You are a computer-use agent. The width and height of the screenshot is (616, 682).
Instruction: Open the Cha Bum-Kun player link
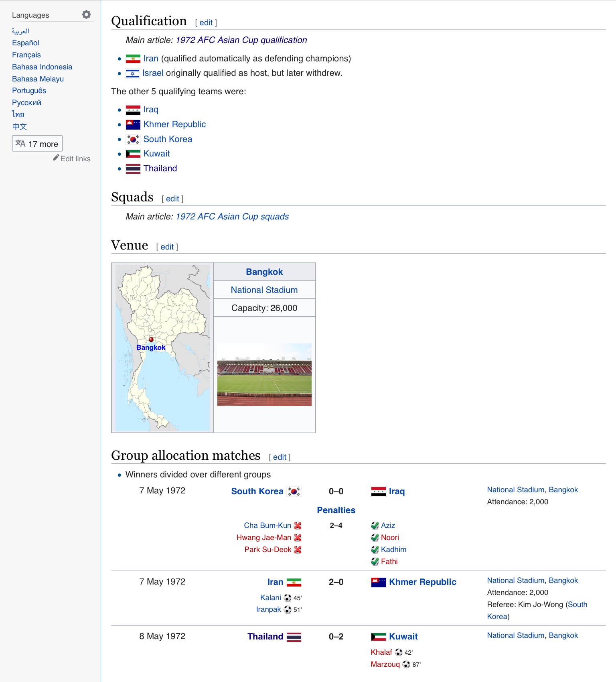(267, 526)
